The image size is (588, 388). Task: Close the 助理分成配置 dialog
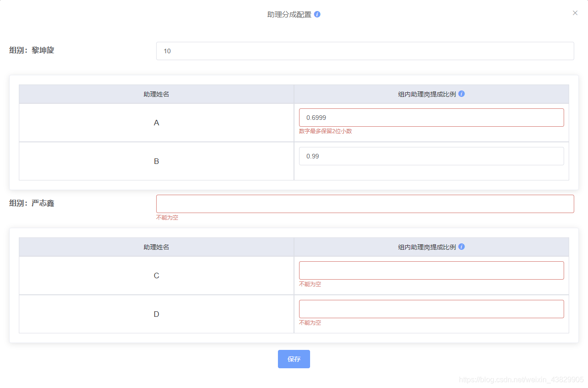click(575, 13)
